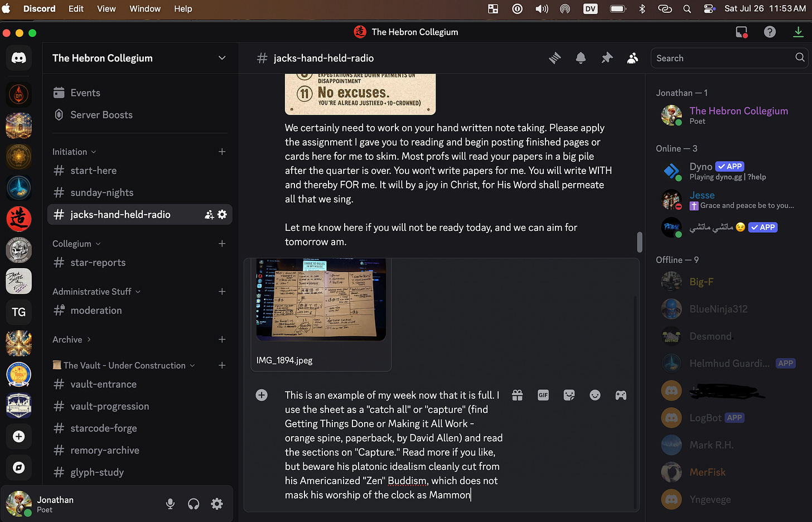Open attachment plus button in message box
The width and height of the screenshot is (812, 522).
coord(262,395)
